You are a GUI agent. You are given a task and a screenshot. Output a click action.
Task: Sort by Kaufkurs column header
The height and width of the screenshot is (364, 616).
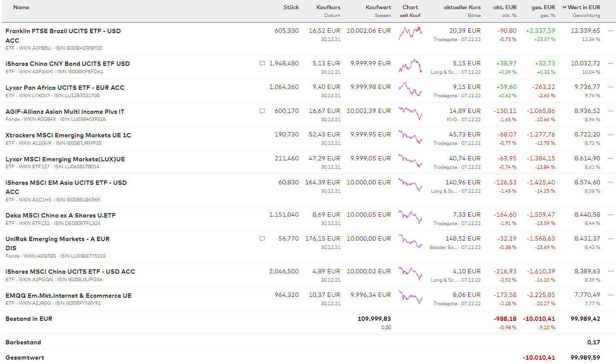[x=328, y=7]
